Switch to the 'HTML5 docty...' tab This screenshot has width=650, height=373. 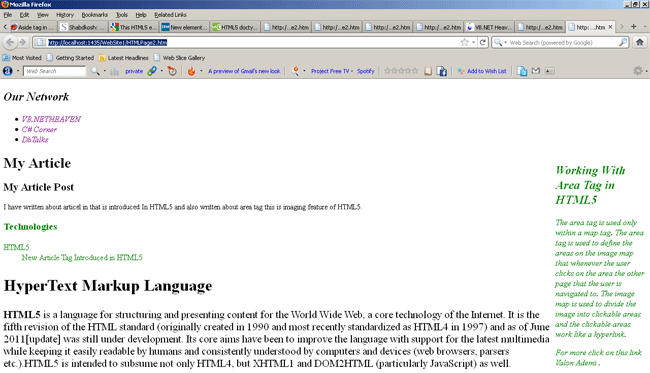point(235,27)
